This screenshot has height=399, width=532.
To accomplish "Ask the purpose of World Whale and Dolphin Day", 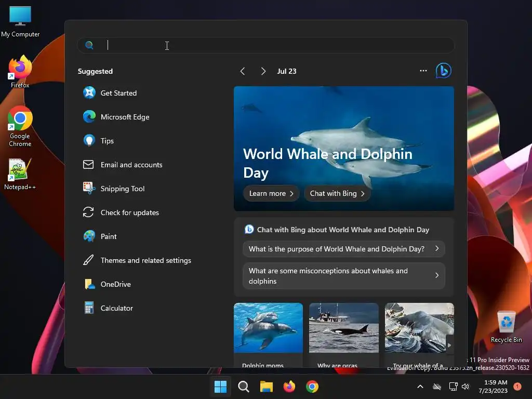I will click(x=344, y=249).
